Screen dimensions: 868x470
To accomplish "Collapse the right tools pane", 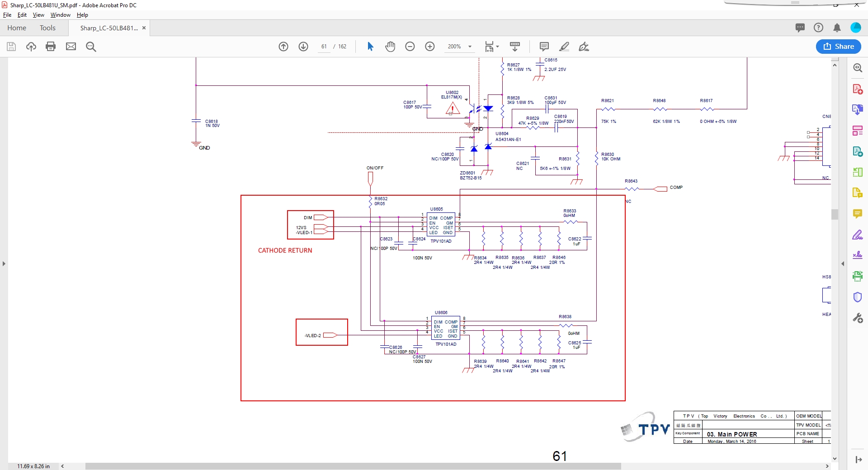I will (x=843, y=263).
